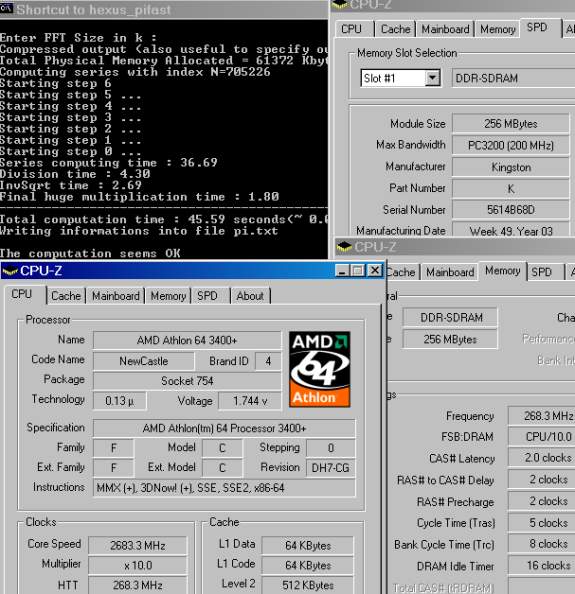
Task: Open the About tab in front CPU-Z window
Action: (x=250, y=296)
